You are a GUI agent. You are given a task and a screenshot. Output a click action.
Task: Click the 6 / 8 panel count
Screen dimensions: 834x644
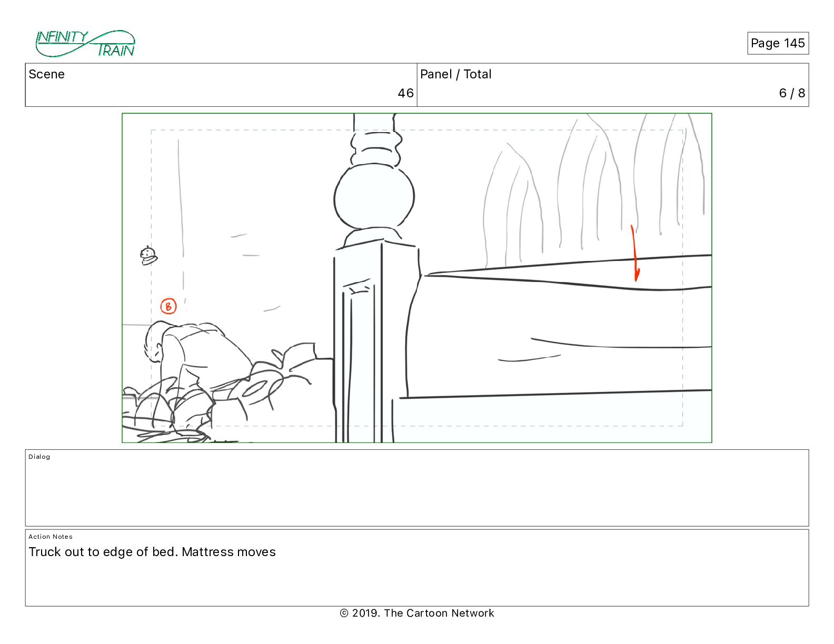pyautogui.click(x=792, y=93)
